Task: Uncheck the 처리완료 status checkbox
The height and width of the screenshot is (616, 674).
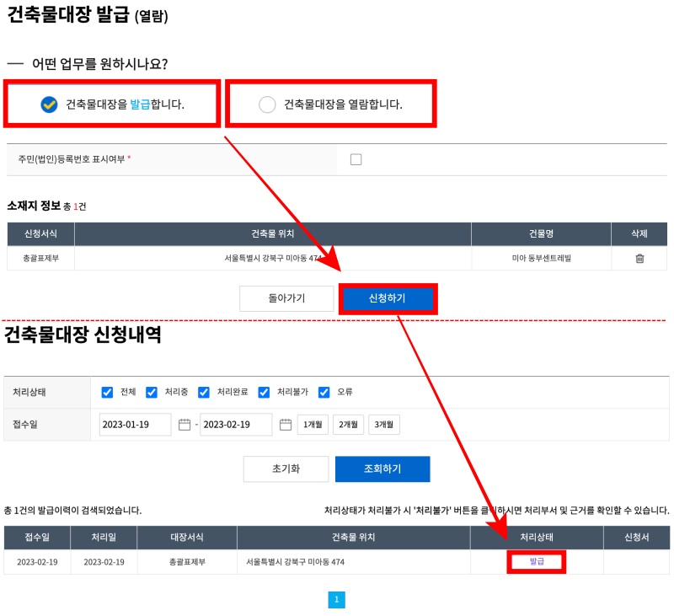Action: click(204, 392)
